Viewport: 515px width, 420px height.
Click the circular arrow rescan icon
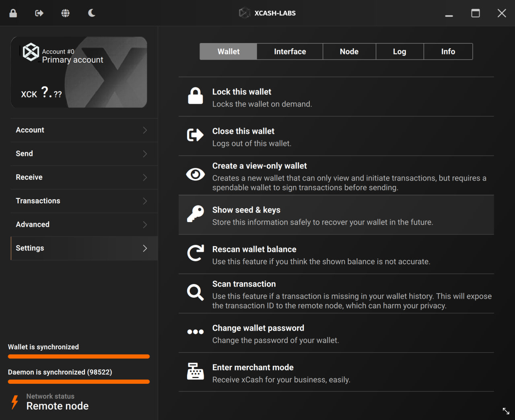(x=196, y=253)
